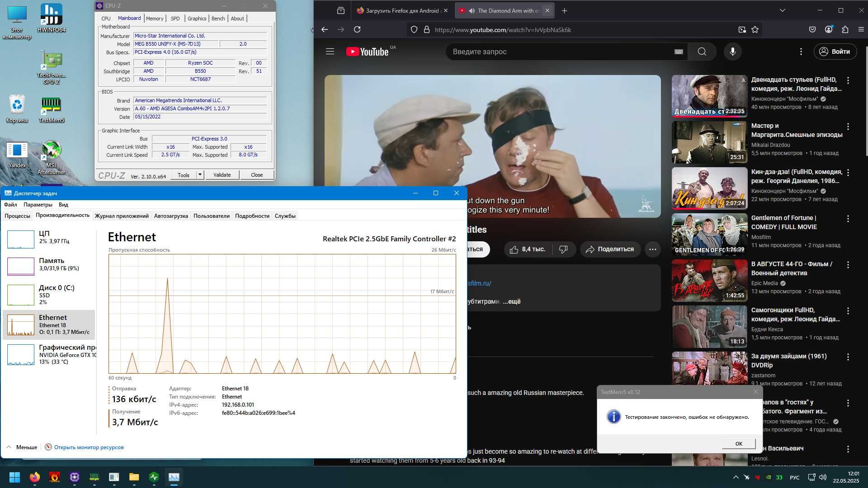868x488 pixels.
Task: Open more actions ellipsis beside Поделиться
Action: [x=653, y=249]
